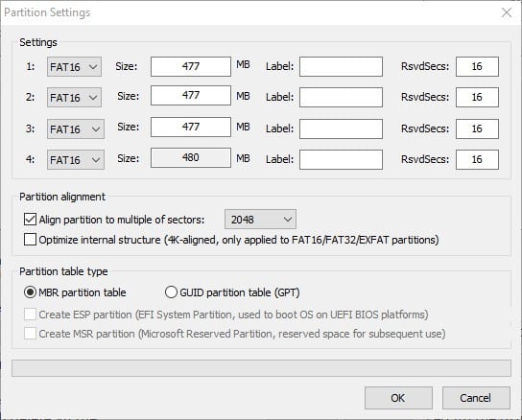Enable Optimize internal structure checkbox
Image resolution: width=522 pixels, height=420 pixels.
point(31,240)
